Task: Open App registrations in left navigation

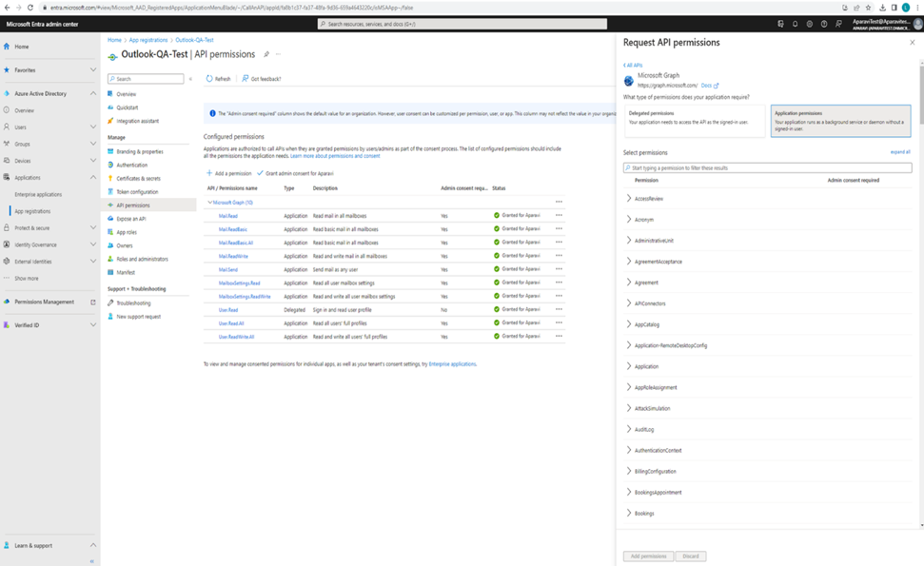Action: click(32, 211)
